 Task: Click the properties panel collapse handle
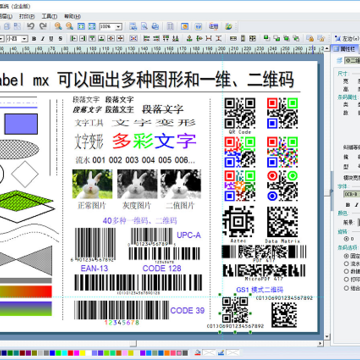[x=332, y=192]
